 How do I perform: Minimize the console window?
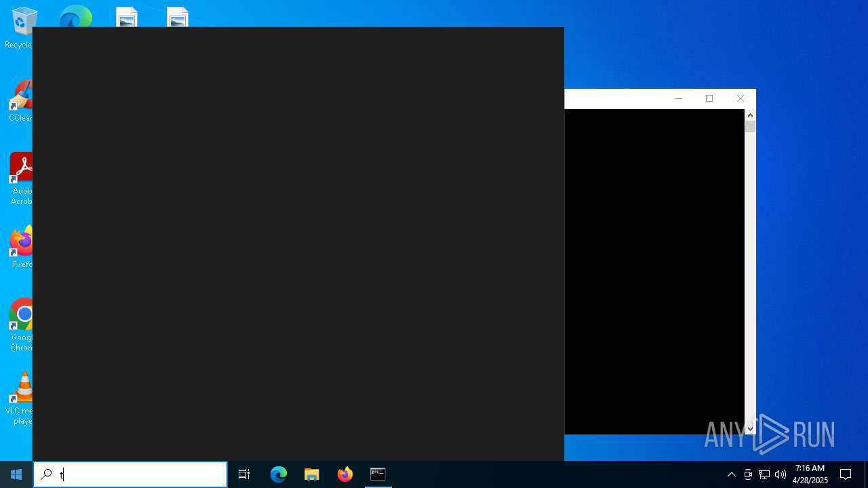[678, 99]
